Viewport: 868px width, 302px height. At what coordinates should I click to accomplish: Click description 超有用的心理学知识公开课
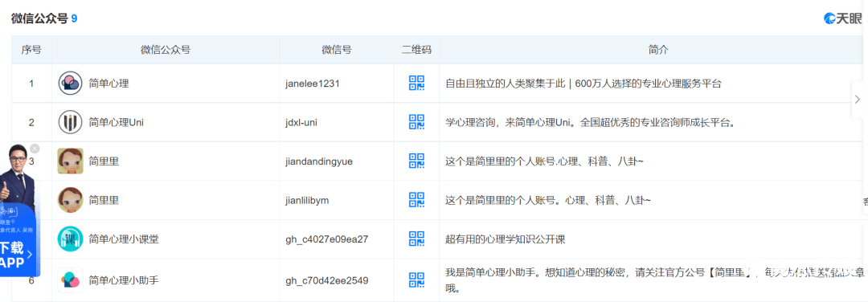coord(505,239)
